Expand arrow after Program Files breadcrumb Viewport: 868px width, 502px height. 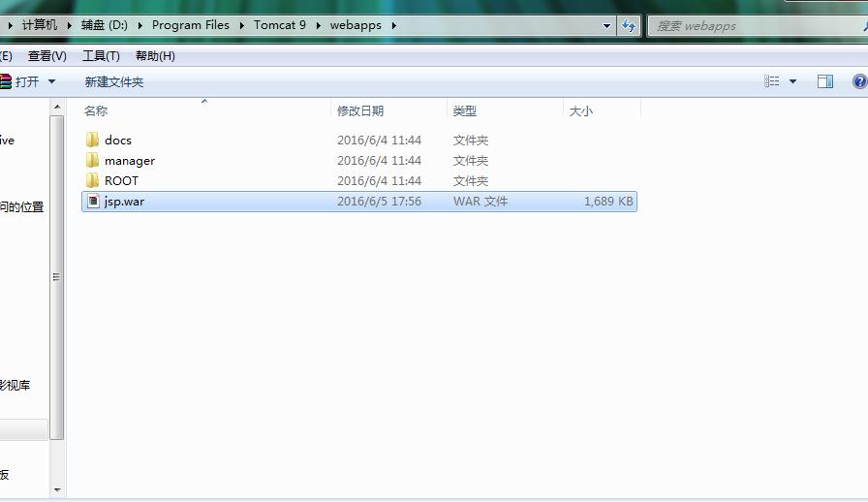(242, 25)
